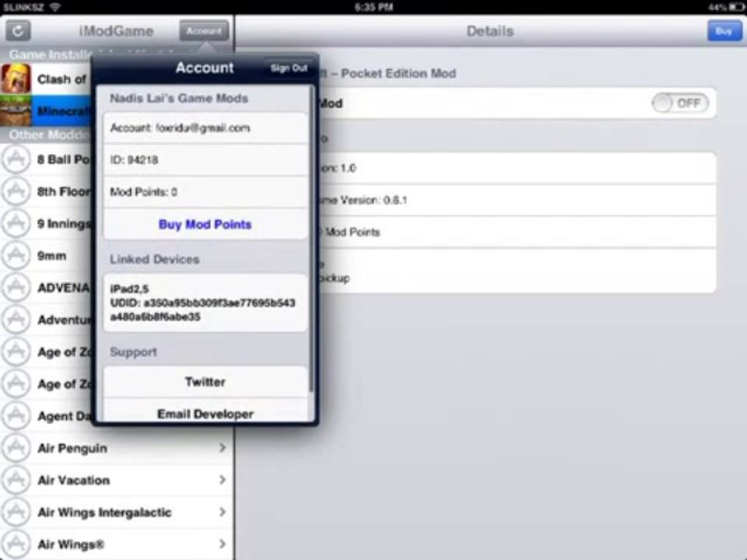Tap the Mod Points row in Details
Viewport: 747px width, 560px height.
click(x=517, y=232)
